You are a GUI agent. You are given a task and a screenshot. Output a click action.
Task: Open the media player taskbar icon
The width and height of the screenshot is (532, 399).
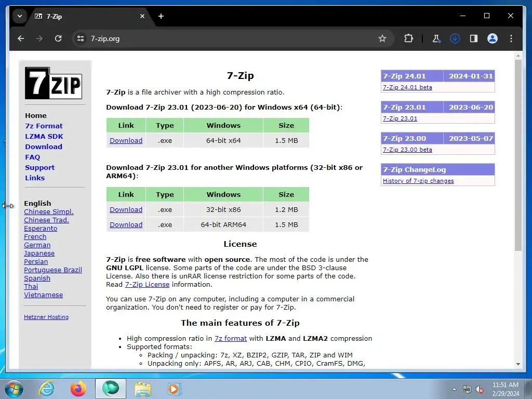coord(175,389)
